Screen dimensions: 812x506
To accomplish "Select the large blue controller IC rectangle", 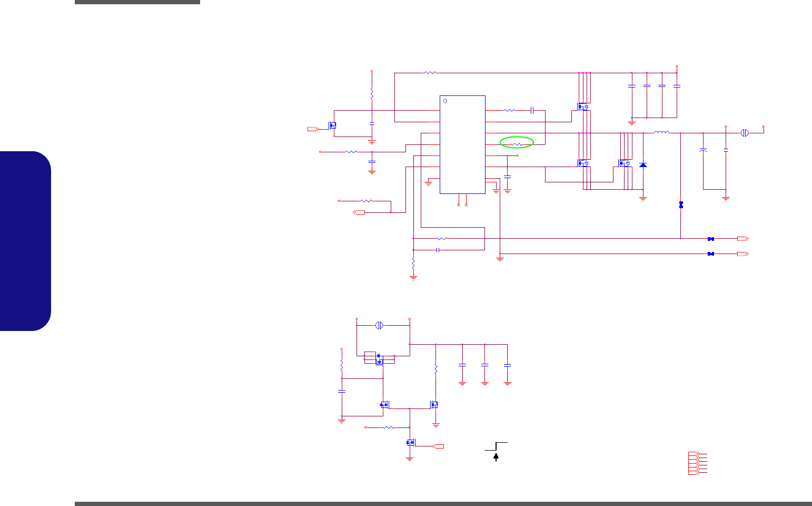I will [x=462, y=144].
